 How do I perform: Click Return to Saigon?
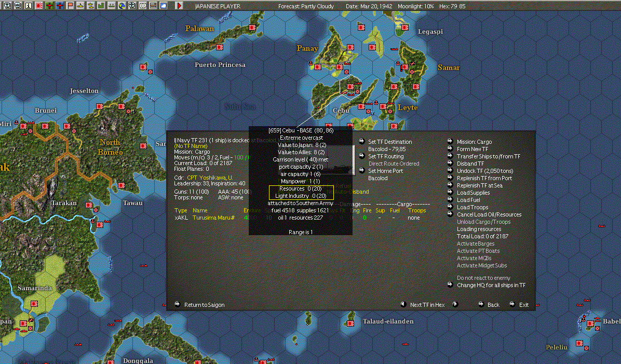[x=204, y=305]
